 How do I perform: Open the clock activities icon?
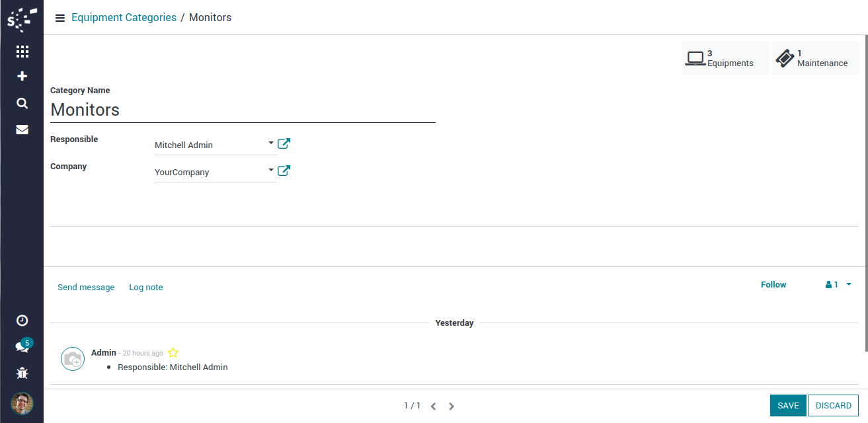click(22, 321)
